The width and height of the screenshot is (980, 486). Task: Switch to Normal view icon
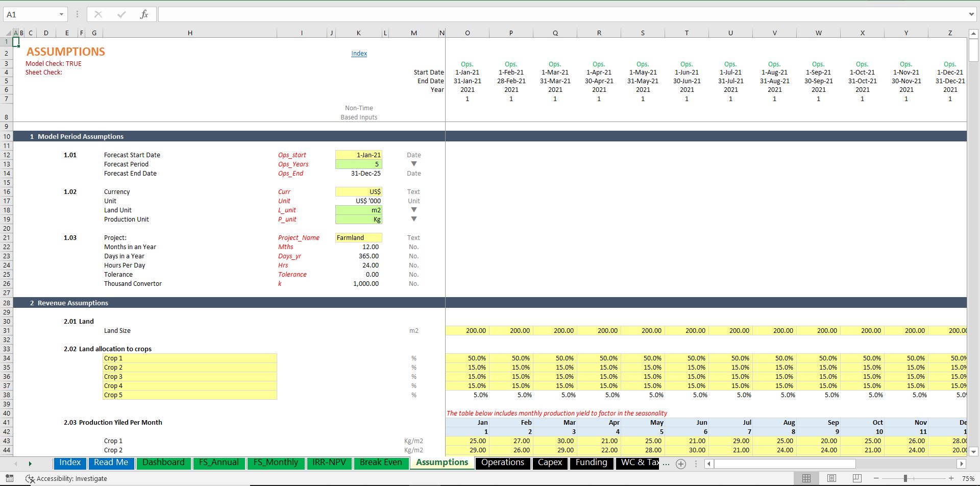(806, 478)
